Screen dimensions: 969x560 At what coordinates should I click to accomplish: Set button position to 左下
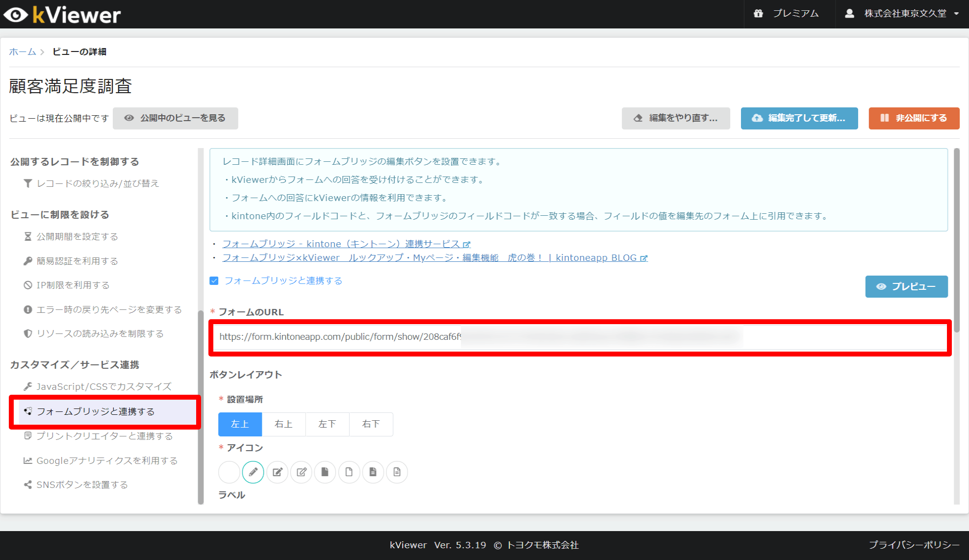coord(327,424)
